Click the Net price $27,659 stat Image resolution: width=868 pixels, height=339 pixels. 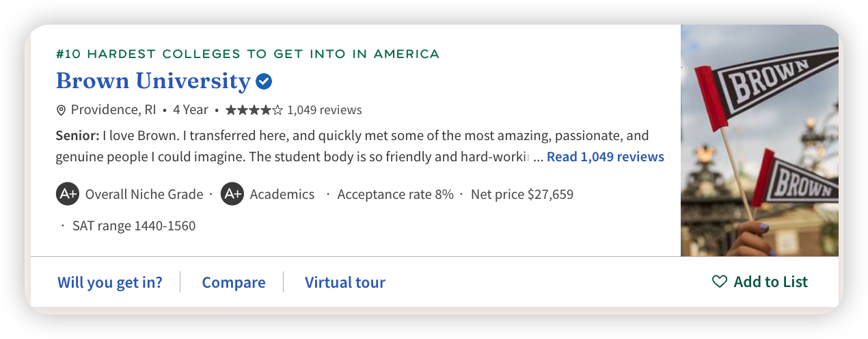(522, 194)
